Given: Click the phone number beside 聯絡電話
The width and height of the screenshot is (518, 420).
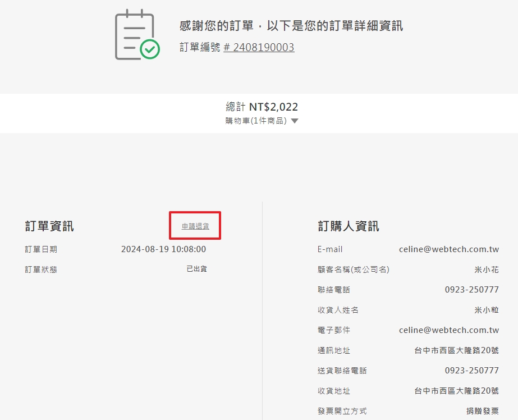Looking at the screenshot, I should 471,290.
